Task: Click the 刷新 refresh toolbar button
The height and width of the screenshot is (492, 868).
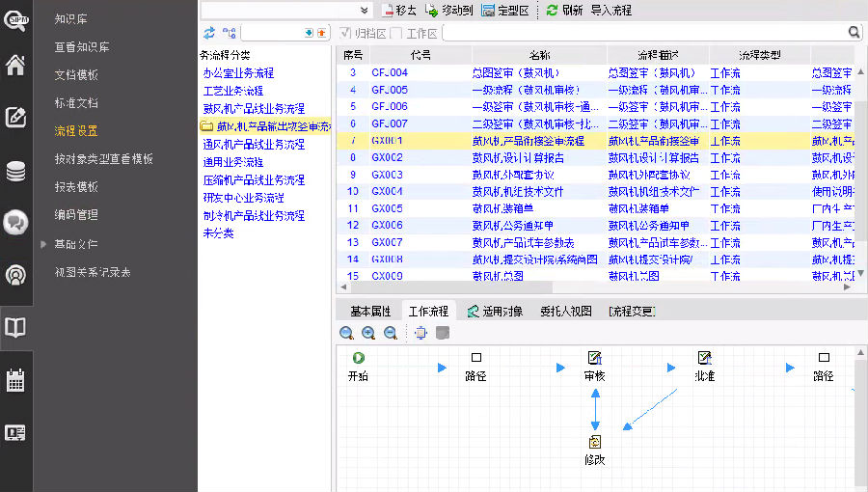Action: (564, 10)
